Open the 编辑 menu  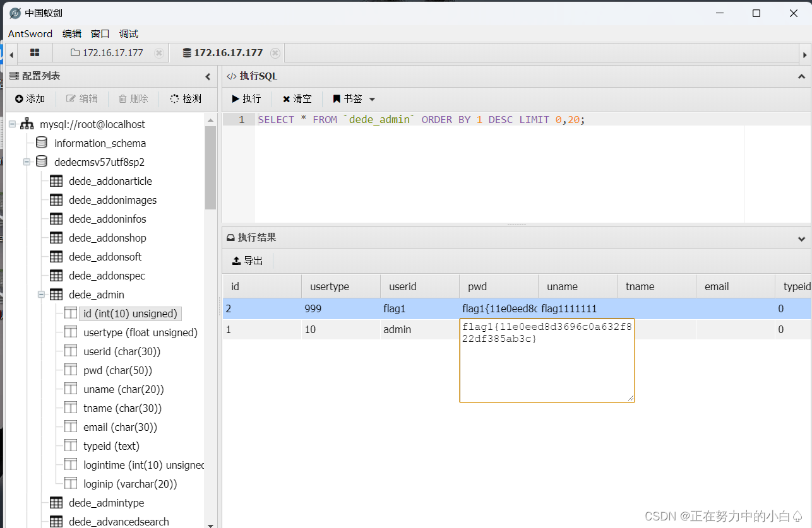tap(72, 33)
